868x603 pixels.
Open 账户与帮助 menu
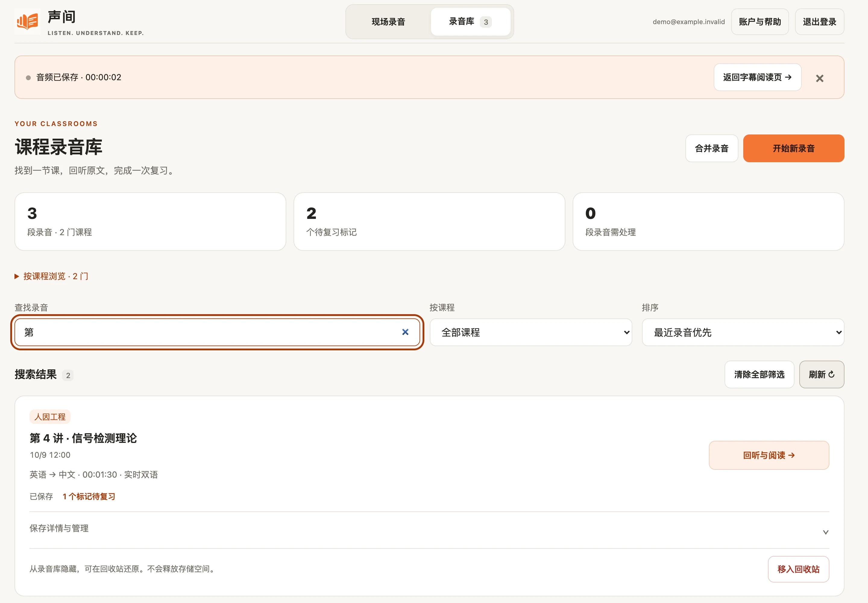(x=759, y=22)
